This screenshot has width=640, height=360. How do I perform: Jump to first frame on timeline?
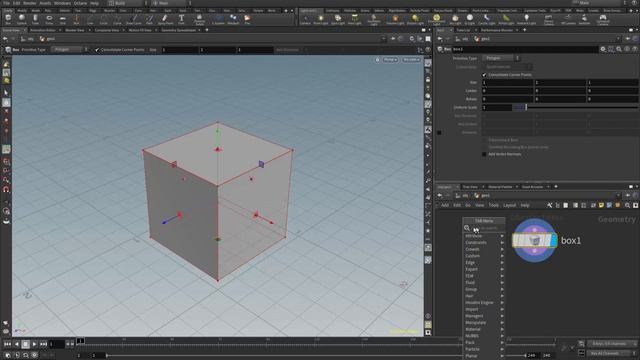click(7, 344)
